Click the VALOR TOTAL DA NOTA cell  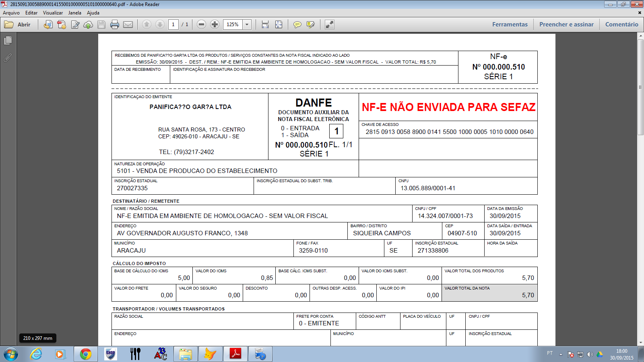[x=489, y=293]
